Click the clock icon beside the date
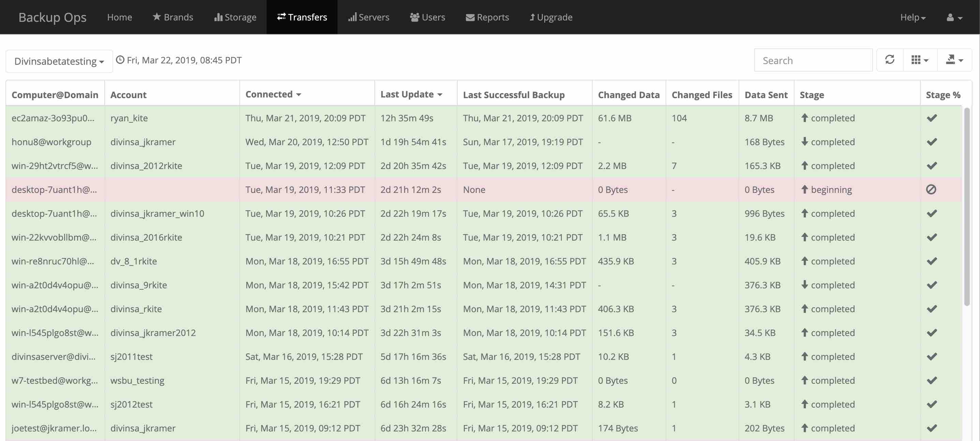Screen dimensions: 980x441 120,60
